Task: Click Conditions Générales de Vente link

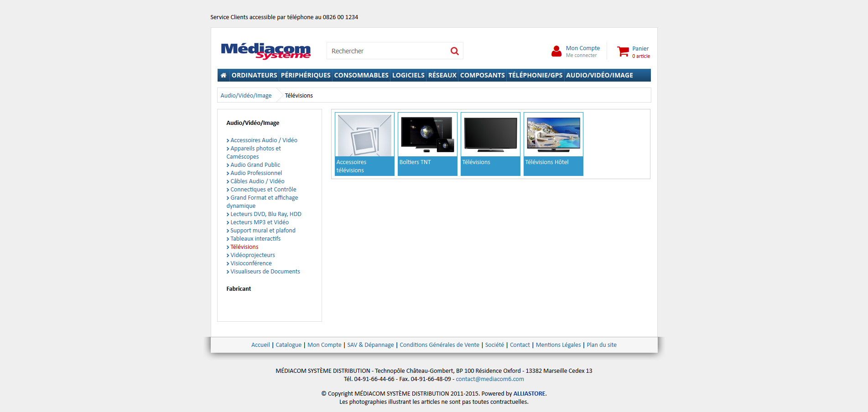Action: [x=439, y=345]
